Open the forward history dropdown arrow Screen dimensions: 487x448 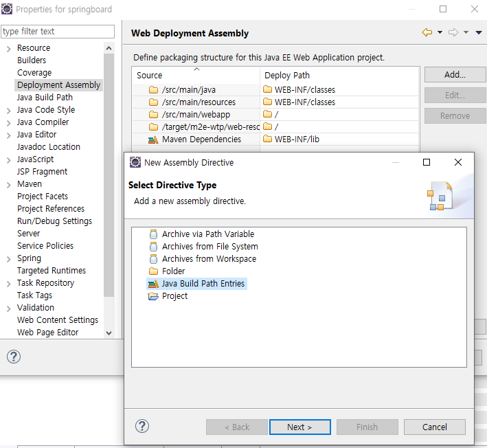(x=466, y=32)
